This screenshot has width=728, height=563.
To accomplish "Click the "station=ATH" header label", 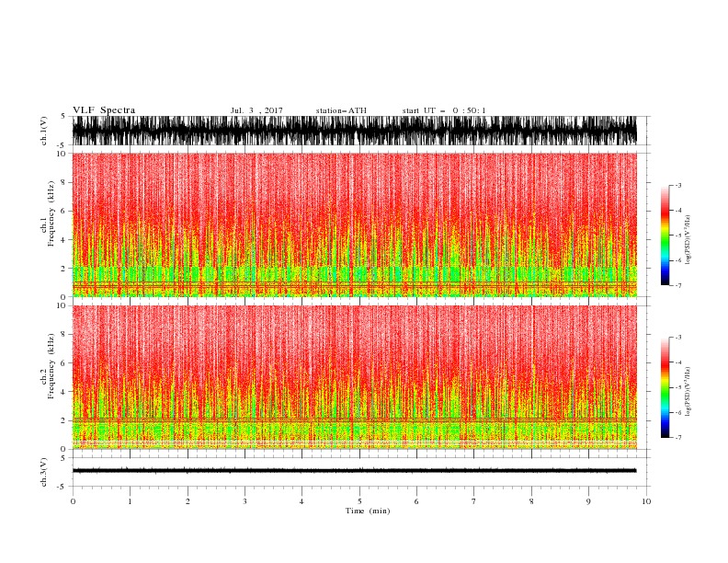I will [x=341, y=110].
